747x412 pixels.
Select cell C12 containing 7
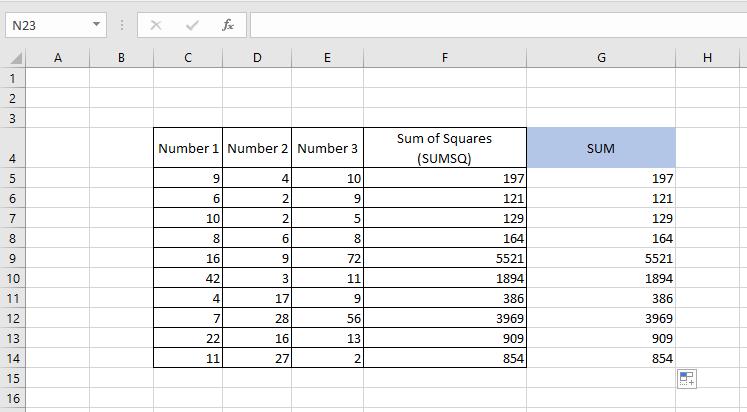[x=188, y=318]
